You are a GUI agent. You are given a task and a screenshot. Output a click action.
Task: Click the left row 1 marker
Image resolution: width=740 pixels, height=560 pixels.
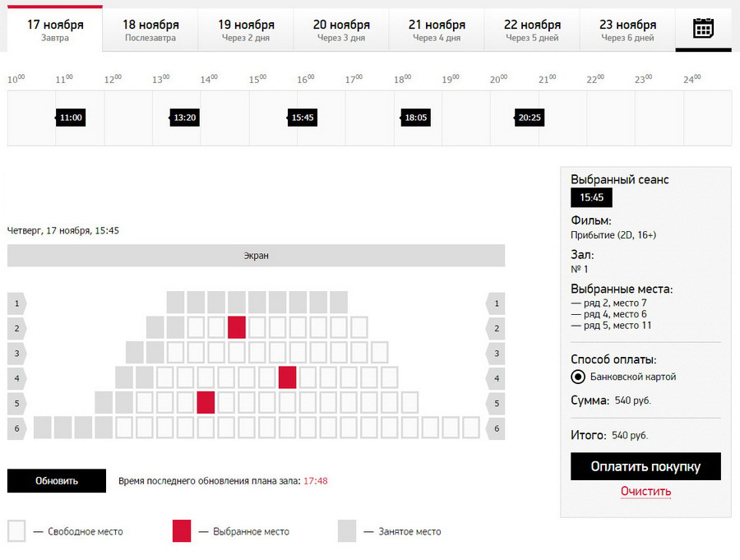point(17,303)
